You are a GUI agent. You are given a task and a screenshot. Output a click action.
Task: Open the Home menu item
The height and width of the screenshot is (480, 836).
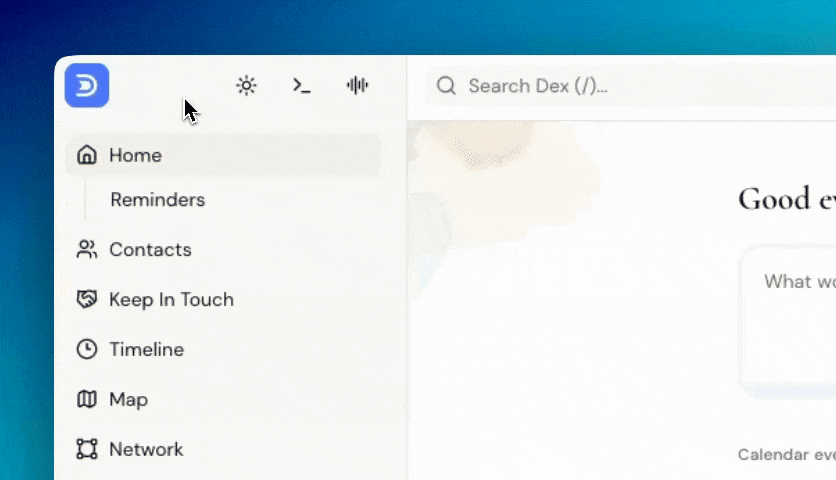(223, 155)
